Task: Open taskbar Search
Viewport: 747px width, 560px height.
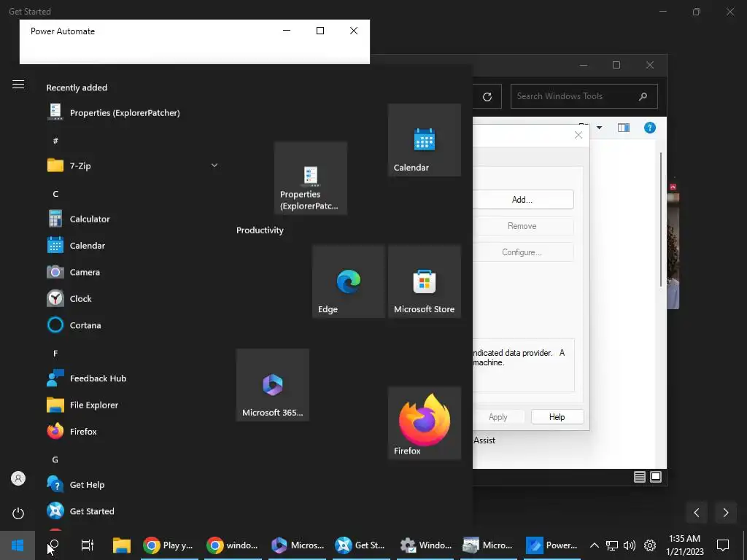Action: click(54, 545)
